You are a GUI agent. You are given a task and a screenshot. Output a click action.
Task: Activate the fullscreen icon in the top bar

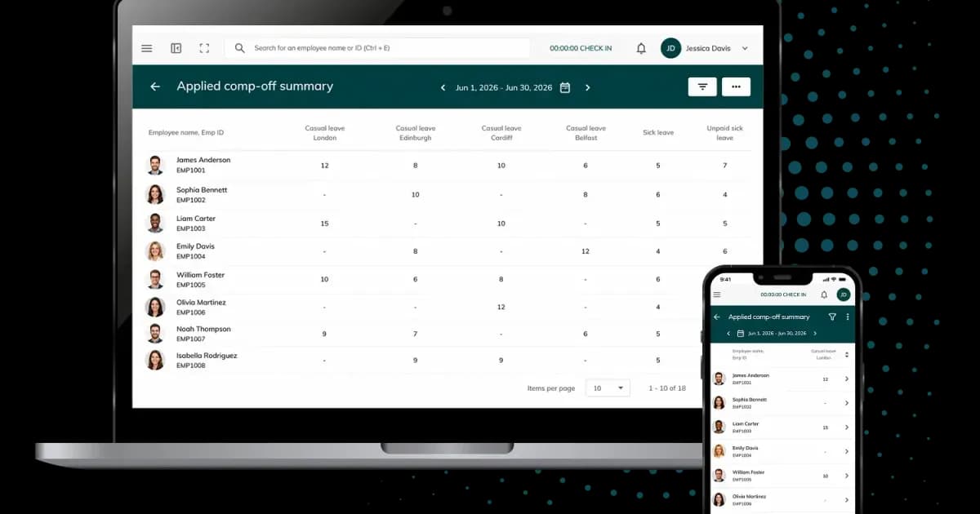(204, 48)
